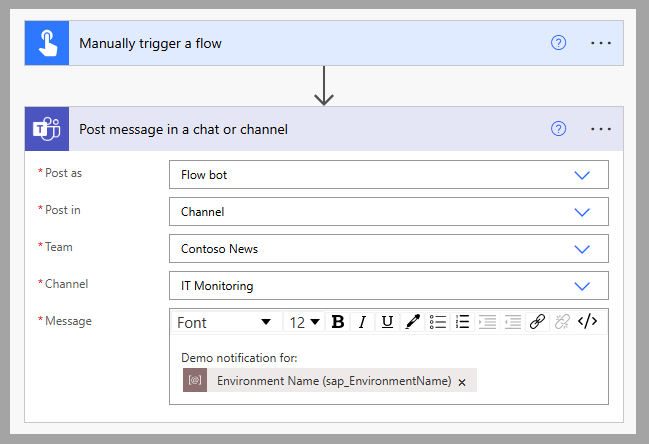Toggle underline formatting in message editor

click(387, 322)
